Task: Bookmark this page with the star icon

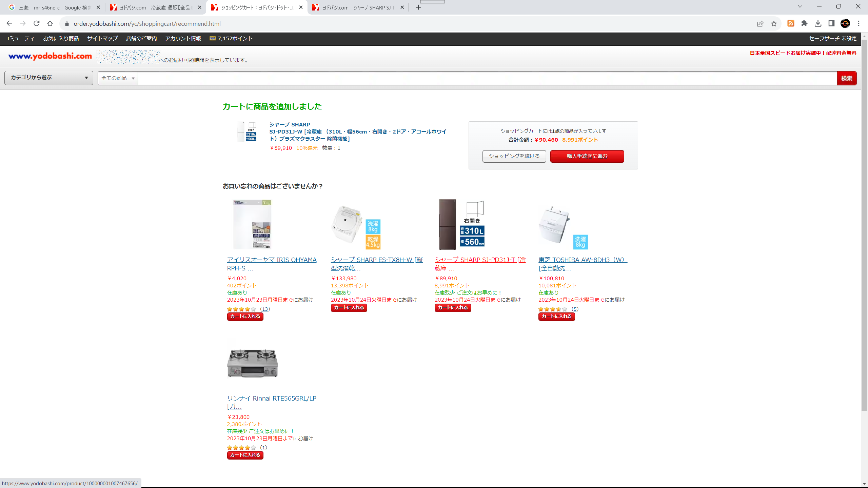Action: pos(774,23)
